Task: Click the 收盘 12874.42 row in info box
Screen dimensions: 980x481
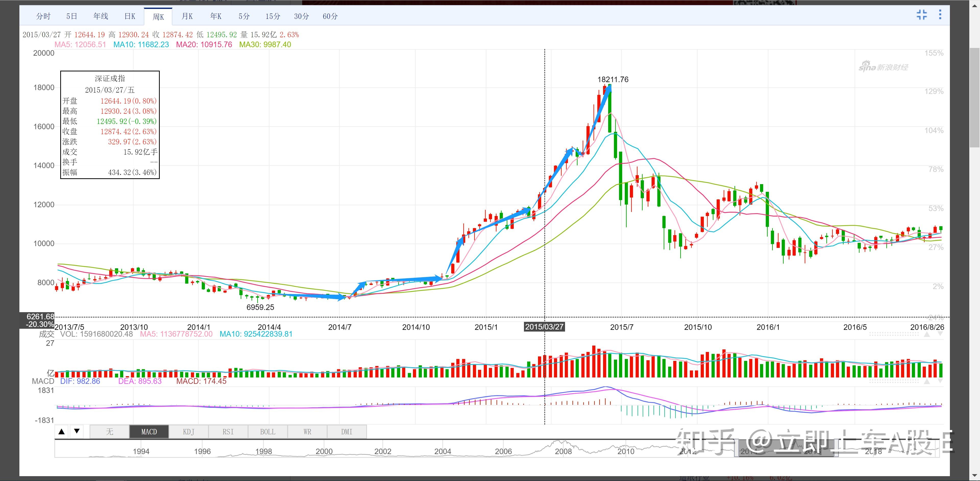Action: [109, 132]
